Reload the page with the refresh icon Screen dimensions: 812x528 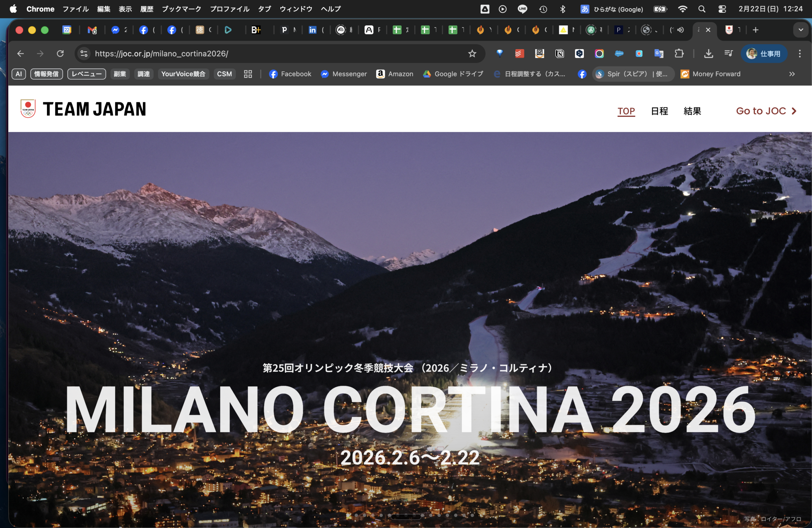[60, 54]
